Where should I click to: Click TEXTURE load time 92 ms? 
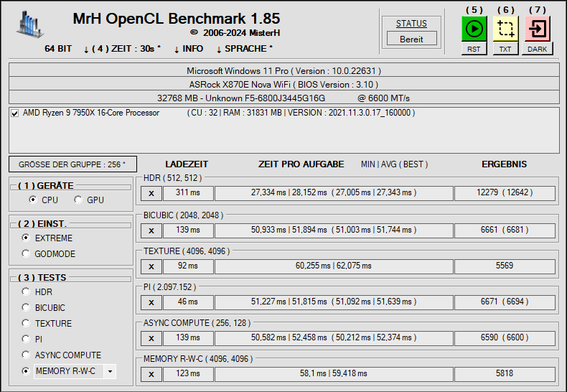[x=188, y=266]
